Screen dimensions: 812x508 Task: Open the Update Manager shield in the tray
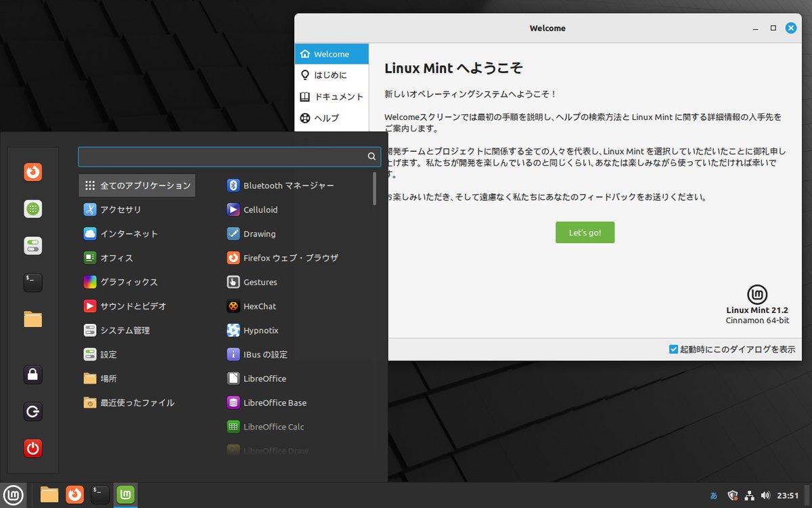pyautogui.click(x=732, y=495)
